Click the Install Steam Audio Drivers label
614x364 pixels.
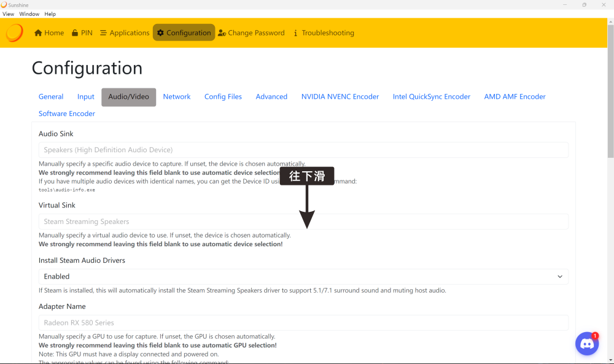[82, 260]
